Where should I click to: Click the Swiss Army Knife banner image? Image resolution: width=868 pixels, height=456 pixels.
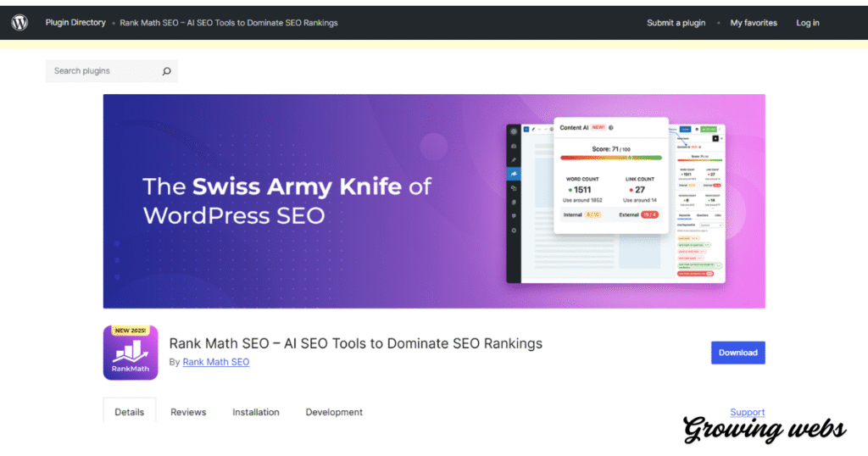pos(434,202)
